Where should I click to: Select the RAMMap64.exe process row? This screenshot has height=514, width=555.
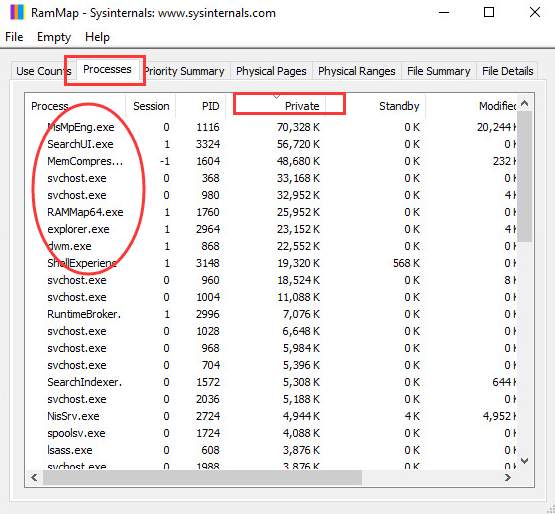click(x=271, y=212)
